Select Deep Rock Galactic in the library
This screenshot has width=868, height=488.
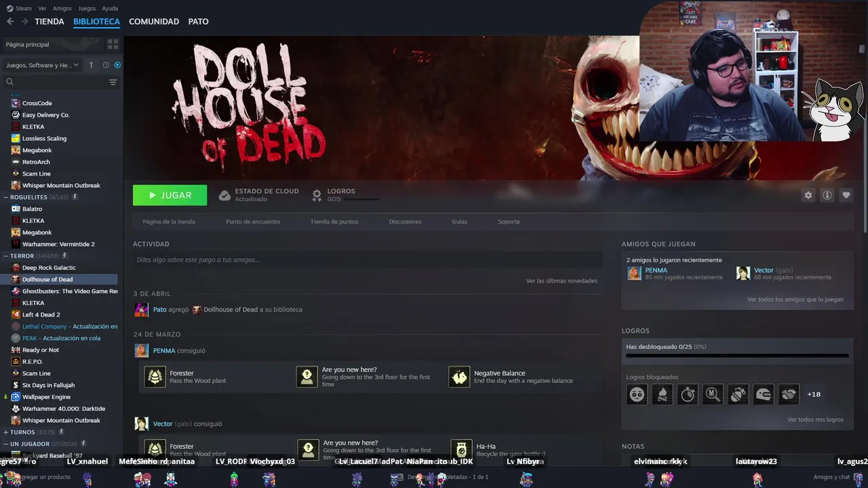pyautogui.click(x=49, y=268)
